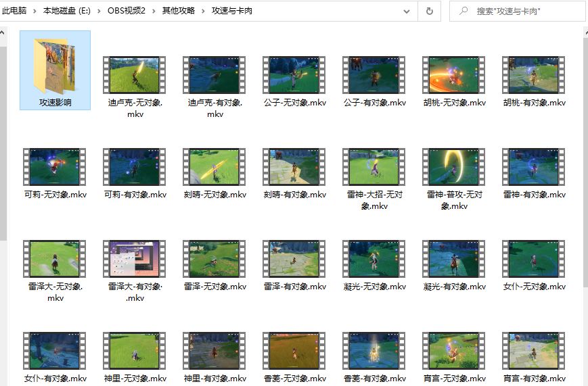This screenshot has height=386, width=588.
Task: Click the 凝光-有对象.mkv file name
Action: click(x=455, y=287)
